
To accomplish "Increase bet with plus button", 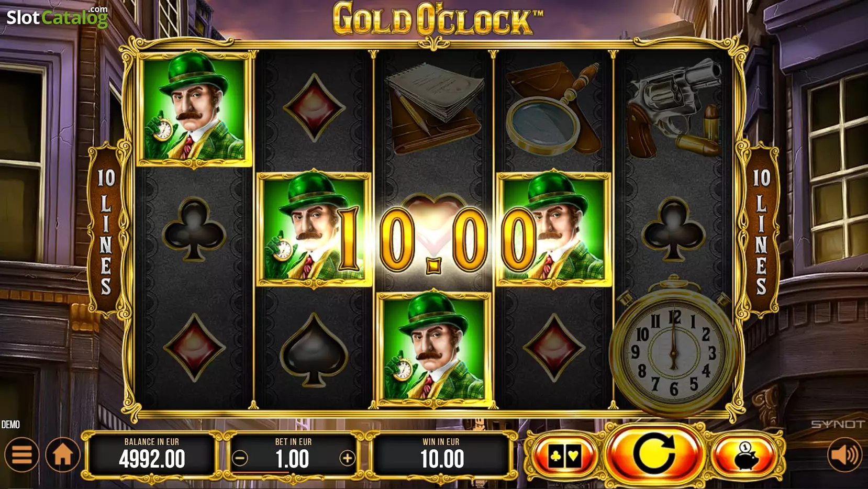I will coord(347,459).
